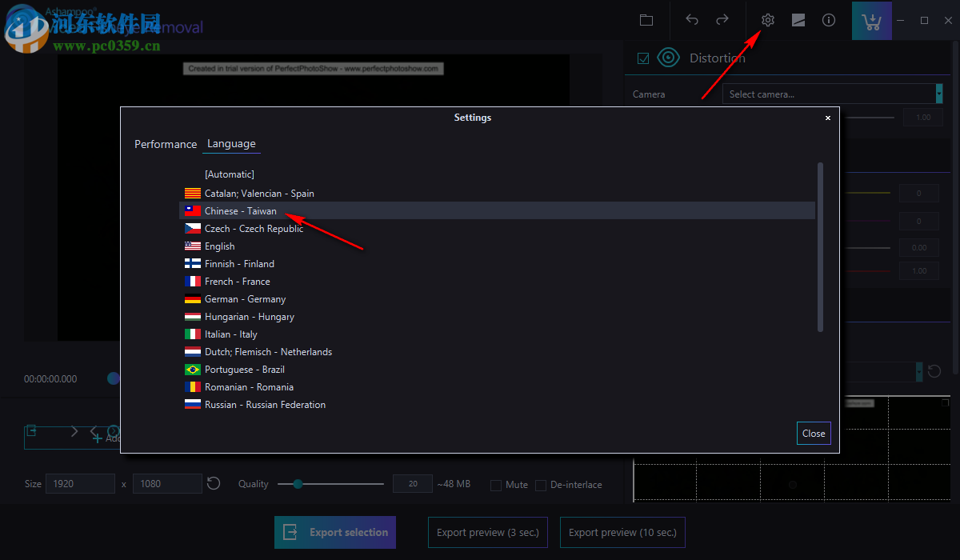
Task: Reset size with circular arrow icon
Action: pyautogui.click(x=214, y=483)
